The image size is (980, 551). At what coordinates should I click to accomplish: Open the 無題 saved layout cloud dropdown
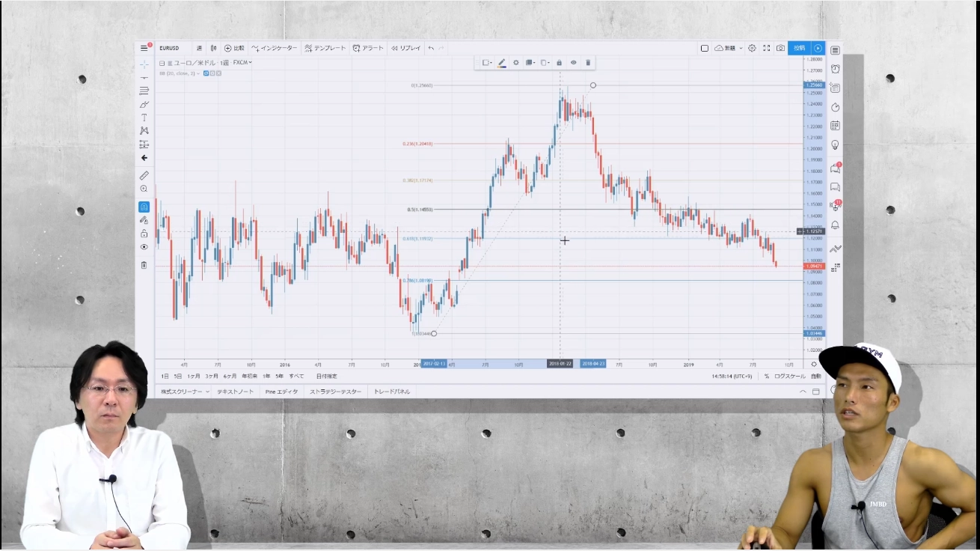tap(729, 48)
